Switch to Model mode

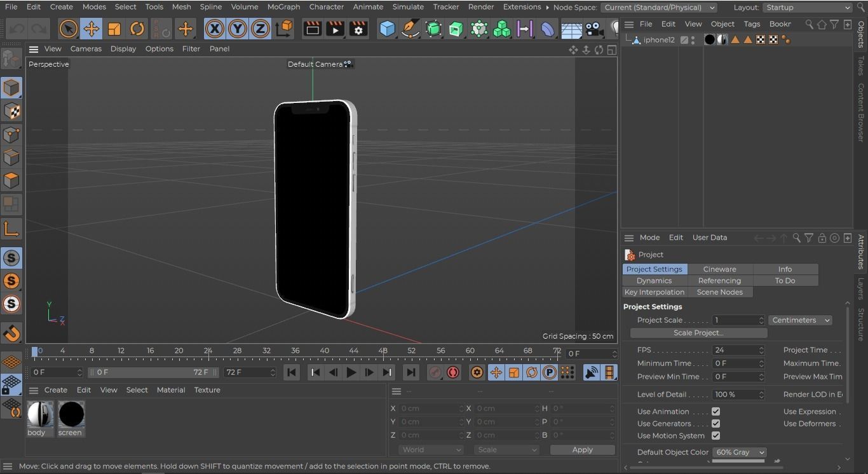[11, 88]
